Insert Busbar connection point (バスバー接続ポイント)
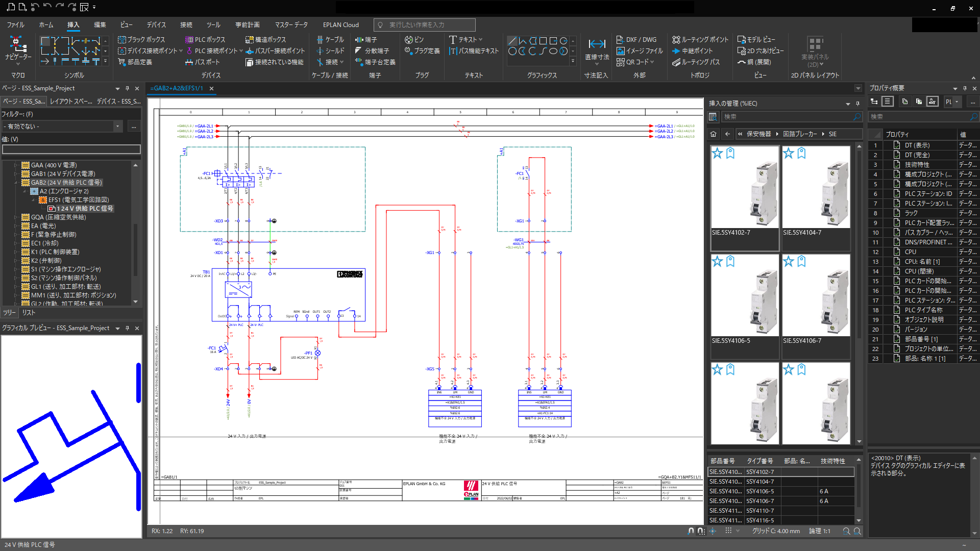Image resolution: width=980 pixels, height=551 pixels. pyautogui.click(x=275, y=51)
